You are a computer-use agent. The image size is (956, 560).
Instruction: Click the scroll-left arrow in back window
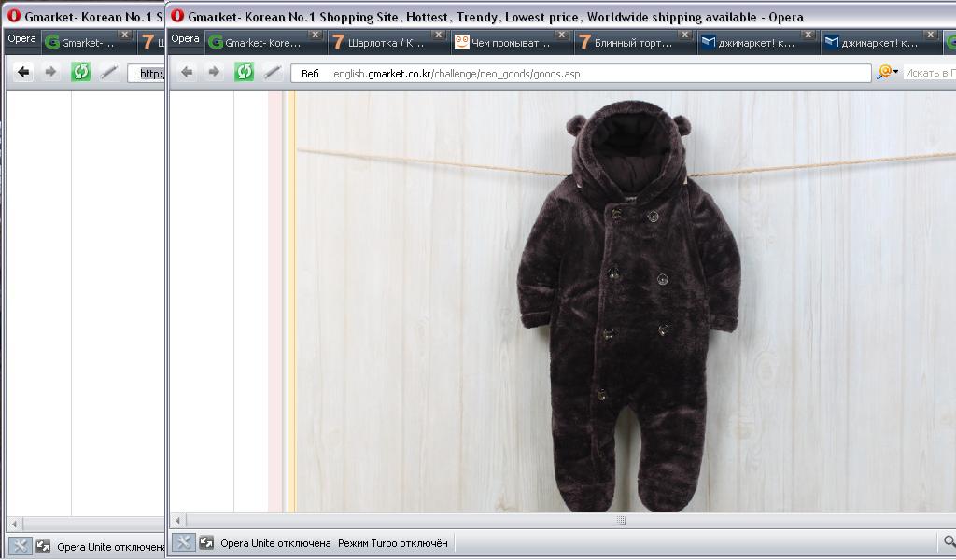[15, 524]
